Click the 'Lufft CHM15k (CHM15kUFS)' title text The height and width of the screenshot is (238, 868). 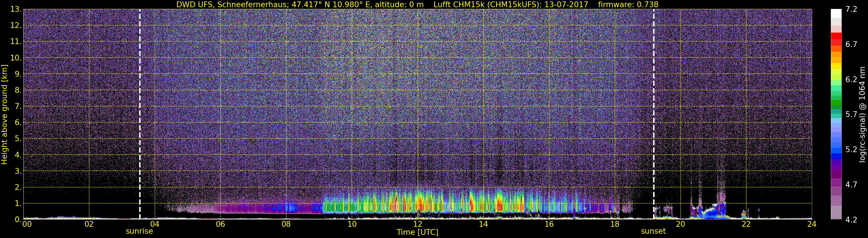(487, 4)
